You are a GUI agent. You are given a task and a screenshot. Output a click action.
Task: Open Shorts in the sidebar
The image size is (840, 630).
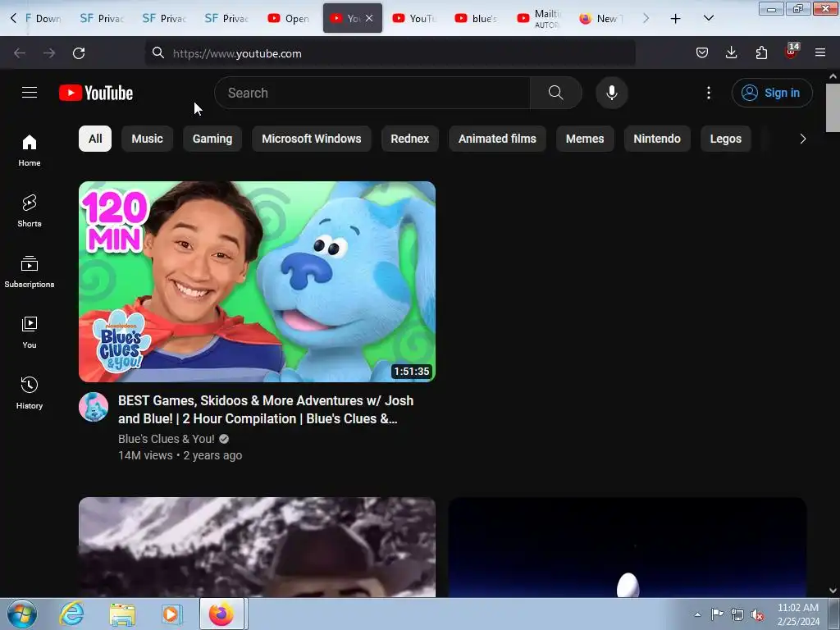click(30, 211)
